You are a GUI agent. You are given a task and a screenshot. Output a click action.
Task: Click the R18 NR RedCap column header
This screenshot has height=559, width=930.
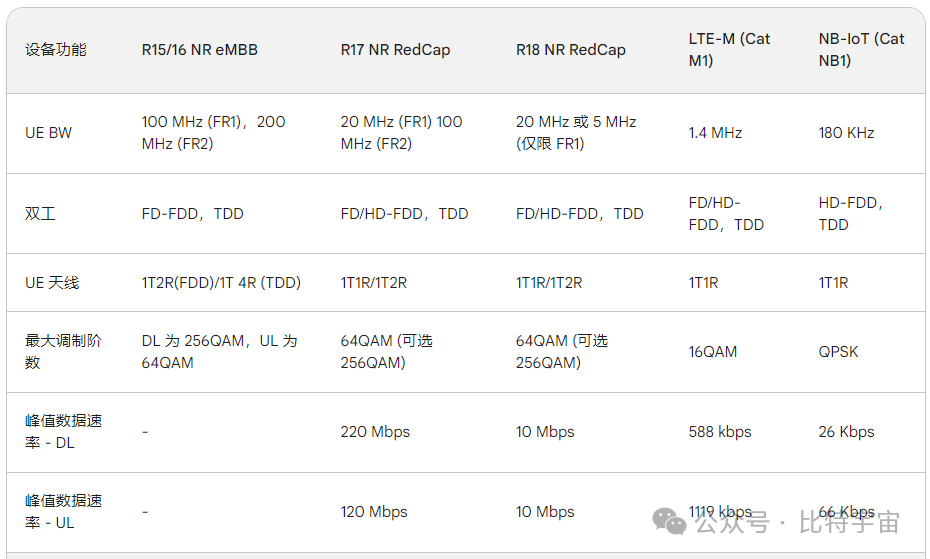point(571,50)
